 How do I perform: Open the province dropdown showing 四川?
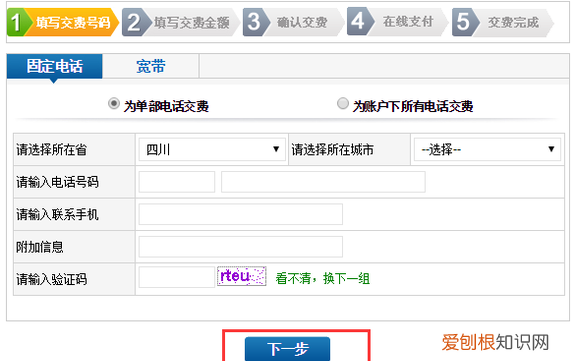click(212, 149)
